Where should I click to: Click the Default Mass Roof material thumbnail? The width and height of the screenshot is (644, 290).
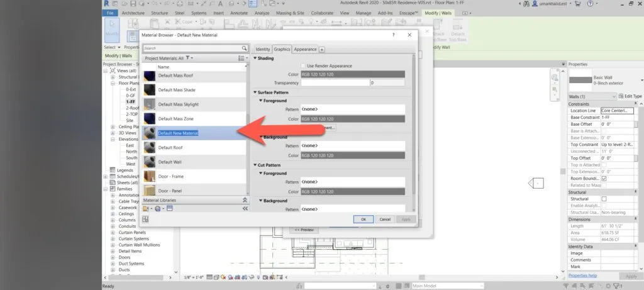click(150, 75)
